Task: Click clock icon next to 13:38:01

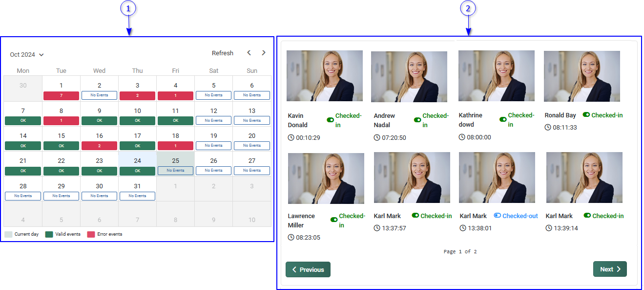Action: click(x=463, y=228)
